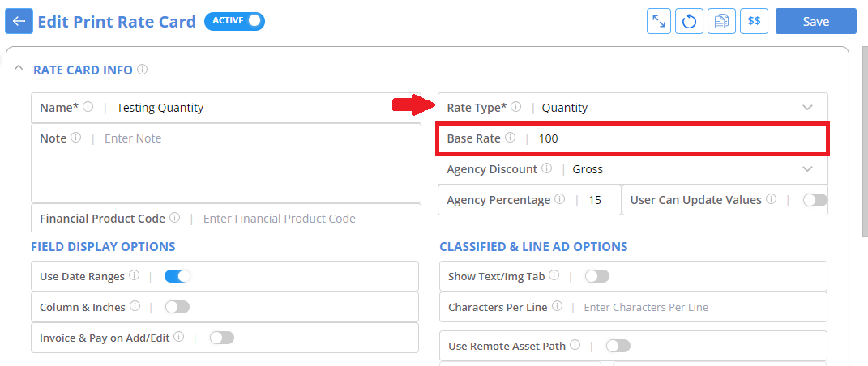Click info icon beside Rate Card Info

click(x=143, y=70)
